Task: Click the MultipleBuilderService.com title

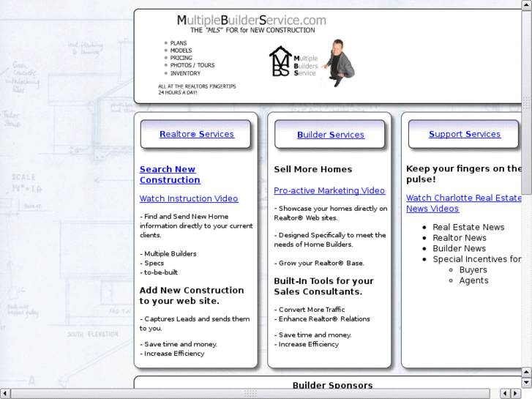Action: 252,20
